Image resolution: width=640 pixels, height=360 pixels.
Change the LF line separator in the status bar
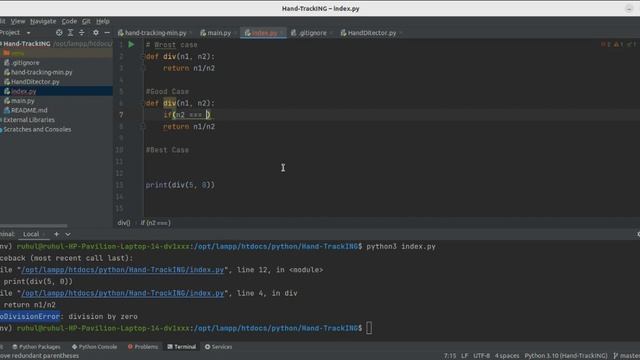click(464, 356)
